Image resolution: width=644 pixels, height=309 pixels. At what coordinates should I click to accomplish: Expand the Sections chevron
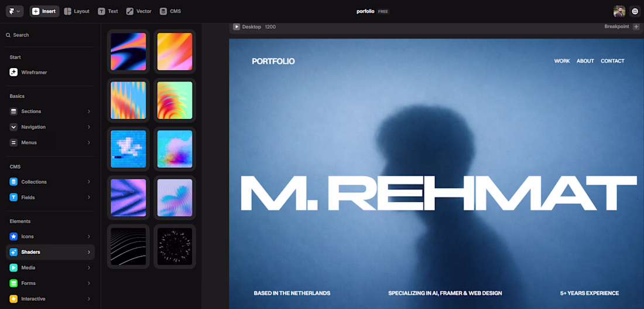[89, 111]
